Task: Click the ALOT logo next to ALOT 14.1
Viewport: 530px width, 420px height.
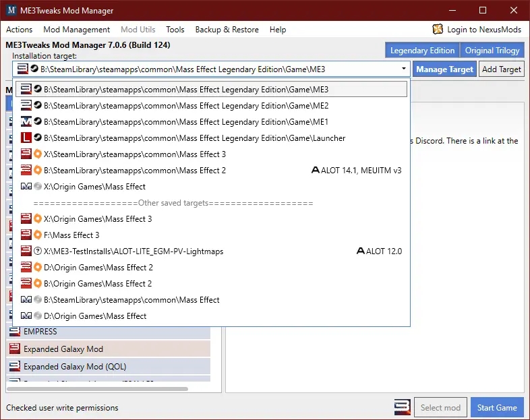Action: tap(316, 170)
